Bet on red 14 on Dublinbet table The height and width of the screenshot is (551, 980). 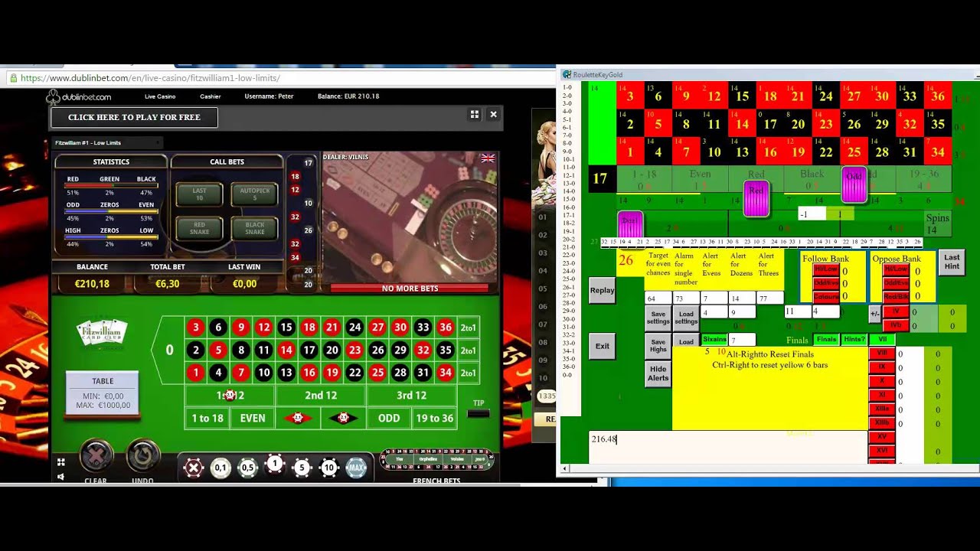pos(286,350)
